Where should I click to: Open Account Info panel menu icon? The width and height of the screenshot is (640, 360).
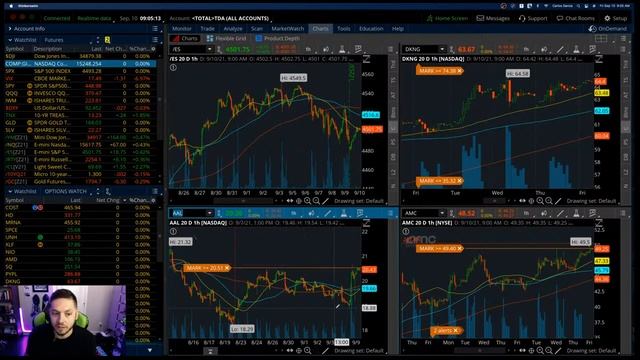tap(155, 29)
